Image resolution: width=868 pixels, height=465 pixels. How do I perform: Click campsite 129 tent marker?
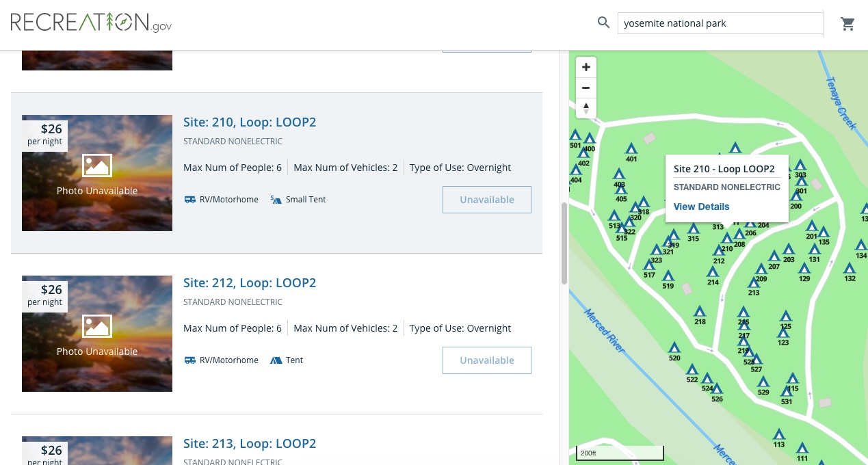point(804,268)
